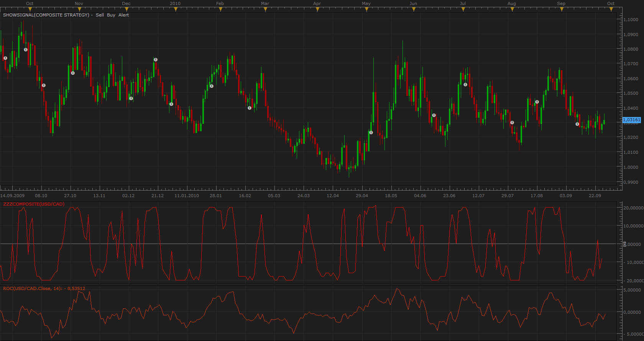Click the 1,0500 level on price axis
This screenshot has width=644, height=341.
coord(631,93)
